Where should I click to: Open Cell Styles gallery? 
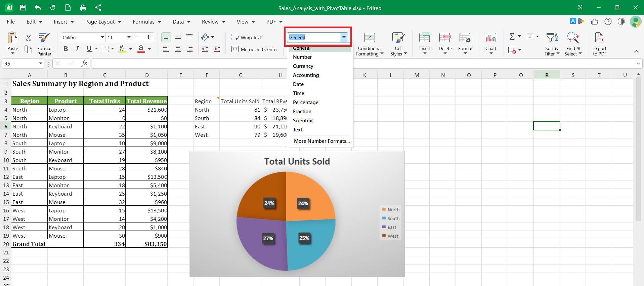(398, 44)
